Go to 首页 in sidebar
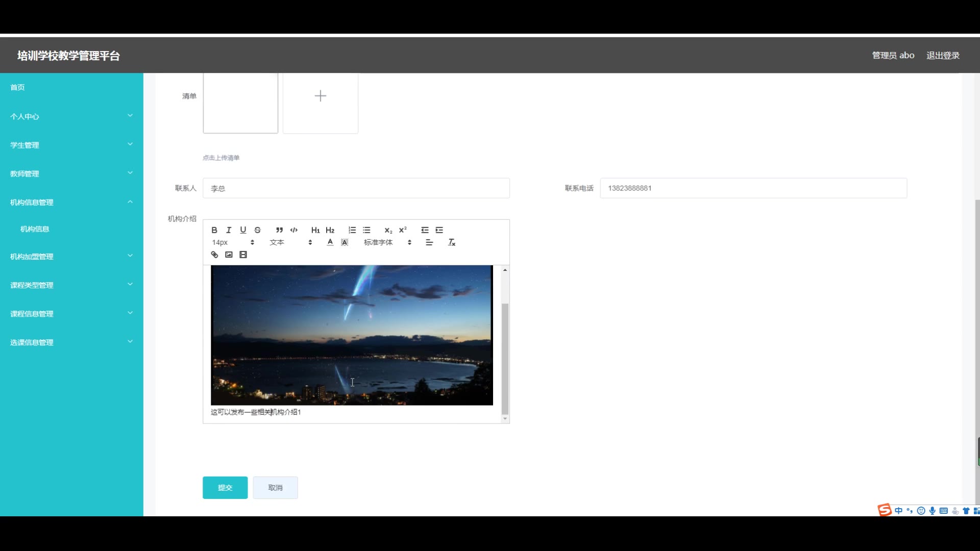This screenshot has width=980, height=551. tap(17, 87)
